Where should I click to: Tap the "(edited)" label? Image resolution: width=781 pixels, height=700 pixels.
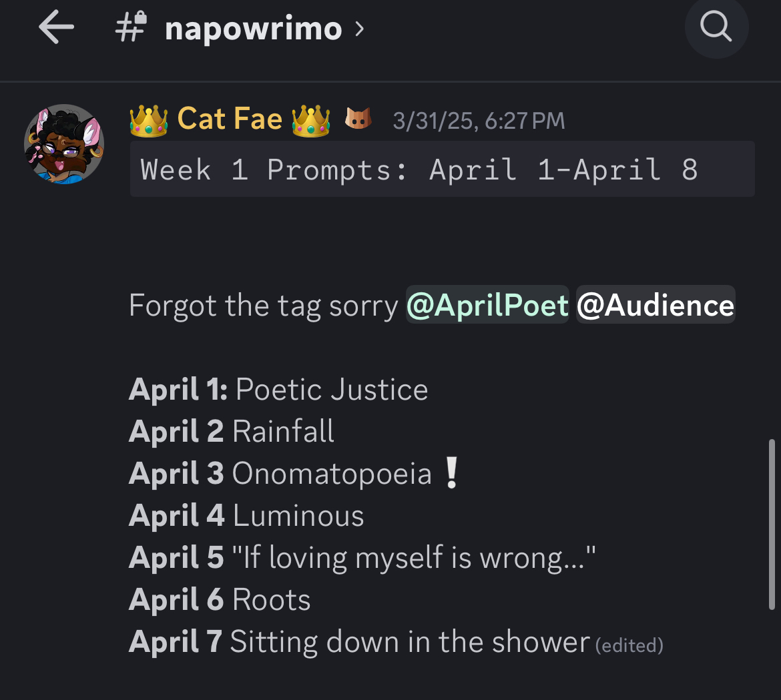(x=629, y=645)
